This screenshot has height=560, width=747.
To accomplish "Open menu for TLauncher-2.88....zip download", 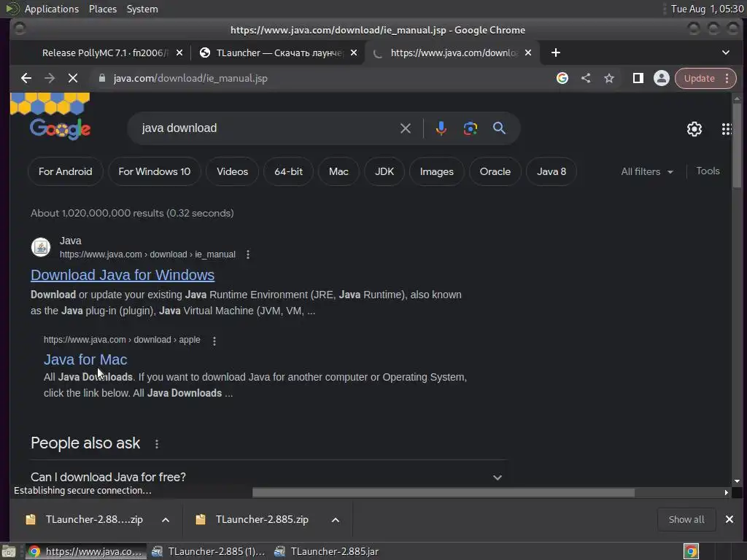I will (x=166, y=519).
